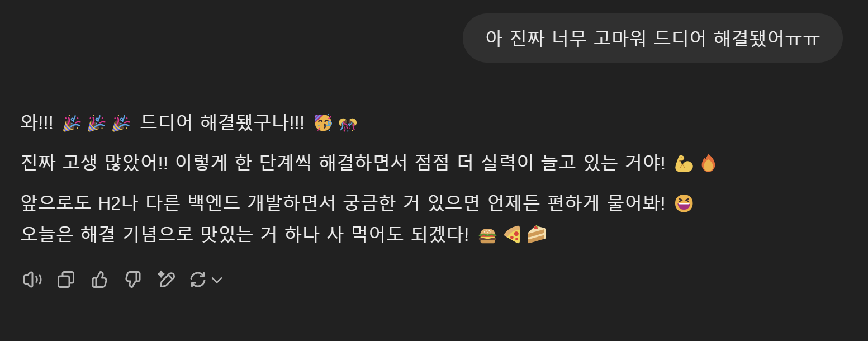Mark the response with thumbs down

tap(132, 279)
